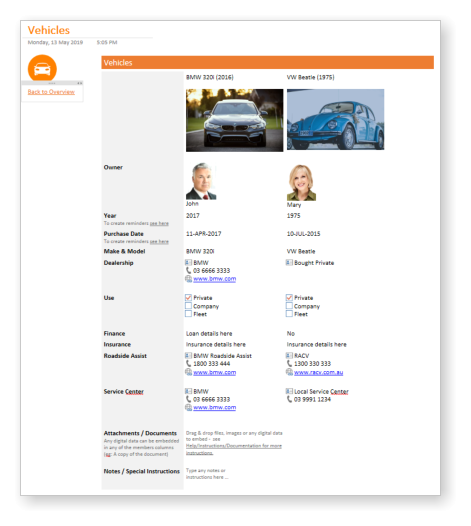Click the year value 1975
Screen dimensions: 471x526
coord(294,216)
